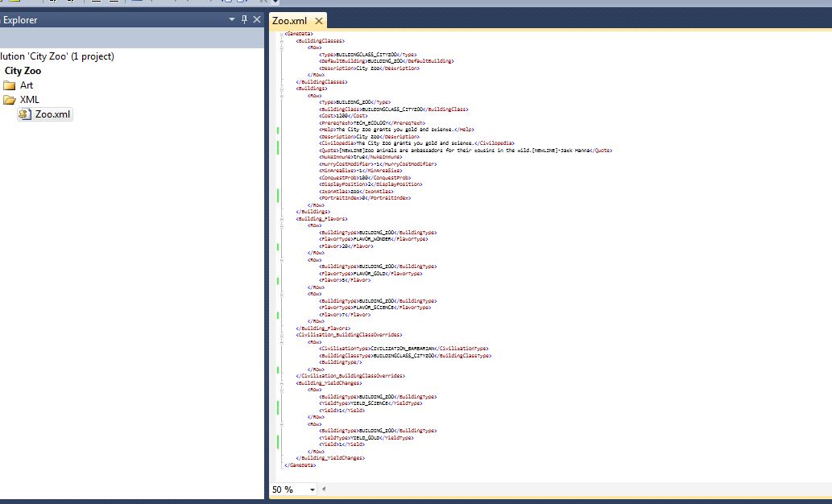Click the YIELD_SCIENCE YieldType line
Viewport: 832px width, 504px height.
(x=370, y=403)
